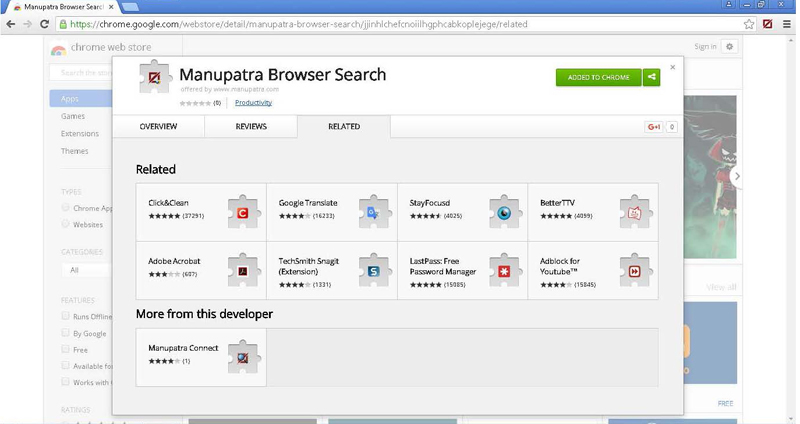Select the Websites radio button
Image resolution: width=800 pixels, height=424 pixels.
tap(65, 224)
